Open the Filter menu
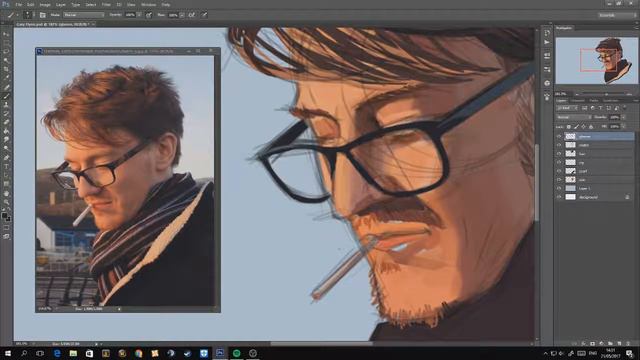Image resolution: width=640 pixels, height=360 pixels. click(106, 4)
